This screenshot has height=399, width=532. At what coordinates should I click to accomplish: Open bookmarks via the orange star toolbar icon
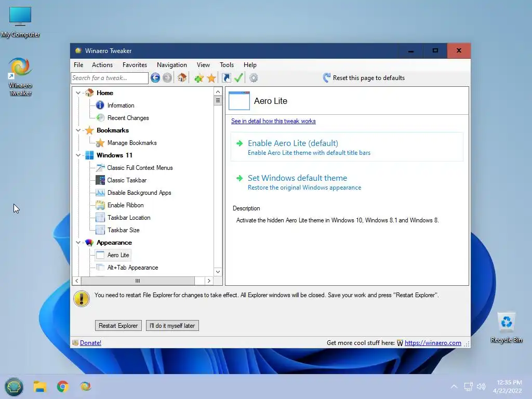pyautogui.click(x=211, y=78)
